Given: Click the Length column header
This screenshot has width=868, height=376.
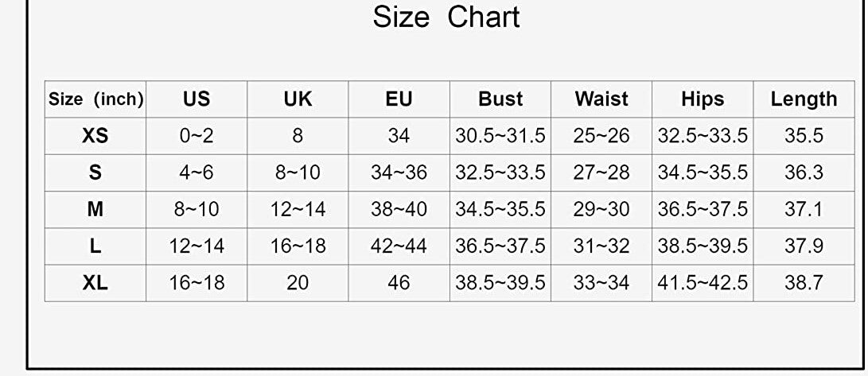Looking at the screenshot, I should coord(804,99).
